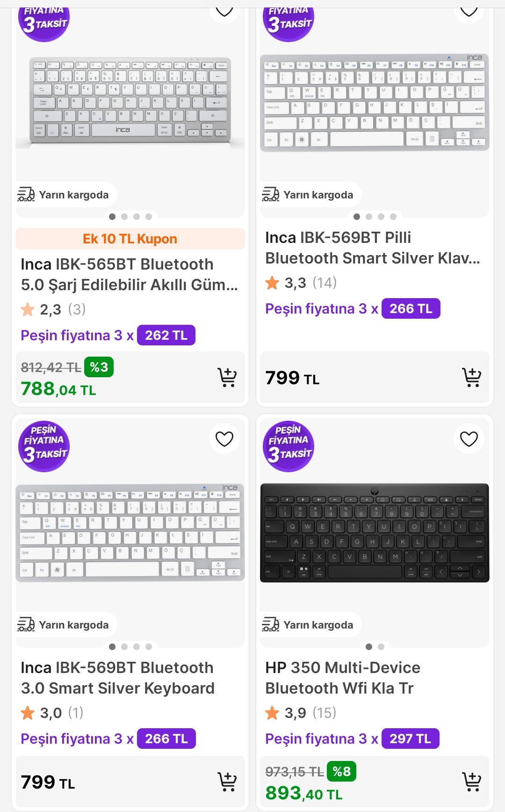Favorite the Inca IBK-569BT 3.0 Smart keyboard

coord(224,439)
